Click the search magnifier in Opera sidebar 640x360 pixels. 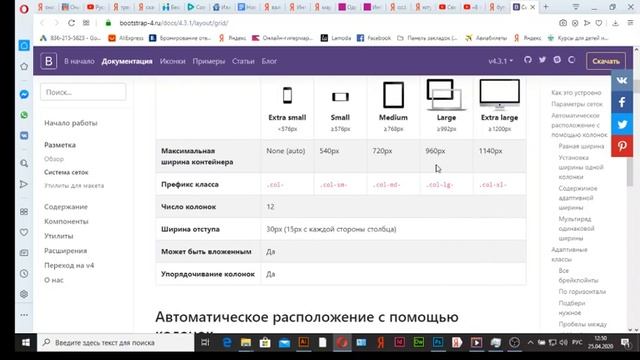24,163
